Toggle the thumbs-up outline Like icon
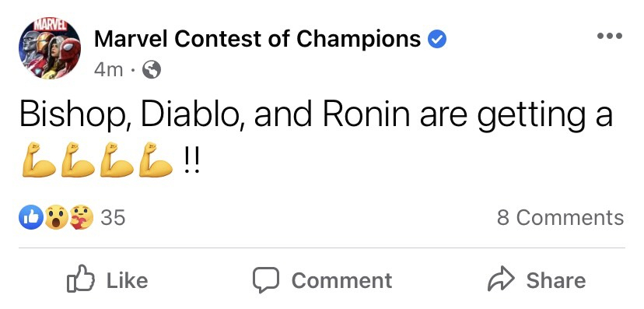644x309 pixels. pyautogui.click(x=81, y=279)
